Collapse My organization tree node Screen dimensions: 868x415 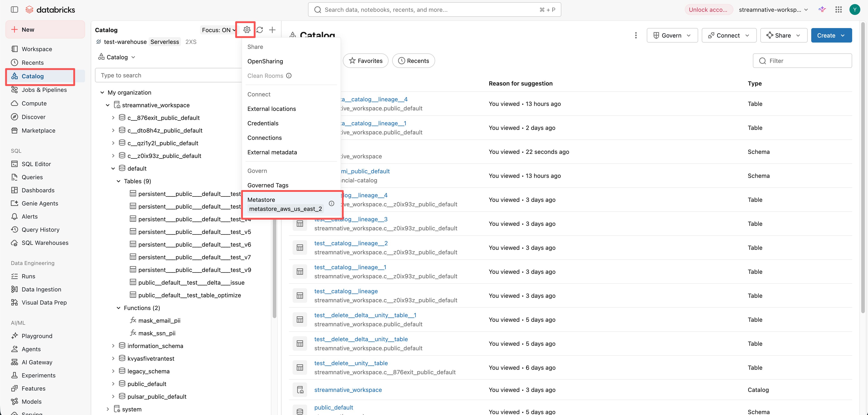coord(102,92)
